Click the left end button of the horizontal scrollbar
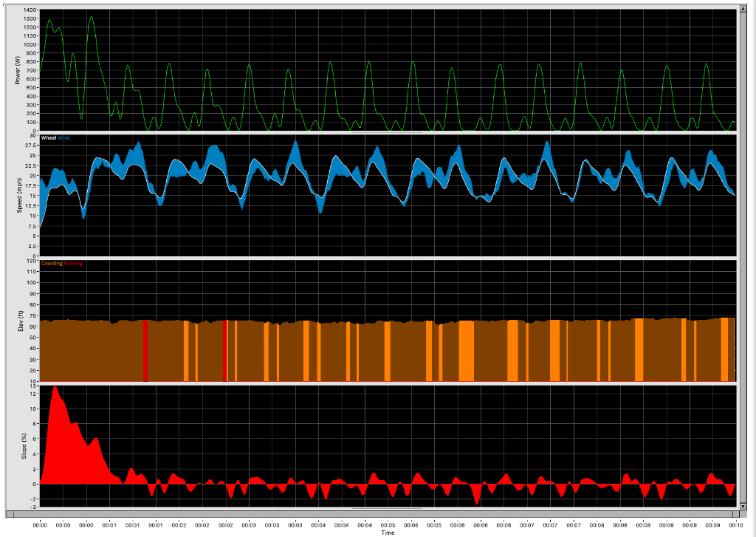756x537 pixels. [9, 514]
